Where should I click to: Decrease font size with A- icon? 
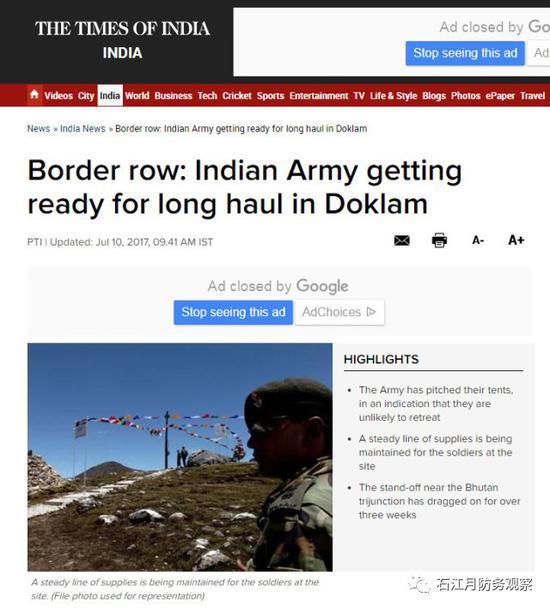[x=478, y=240]
